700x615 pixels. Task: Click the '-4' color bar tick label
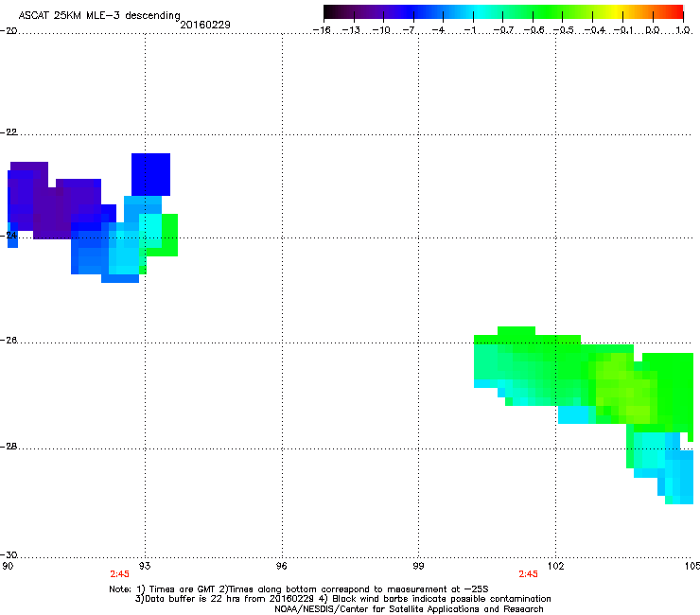438,30
